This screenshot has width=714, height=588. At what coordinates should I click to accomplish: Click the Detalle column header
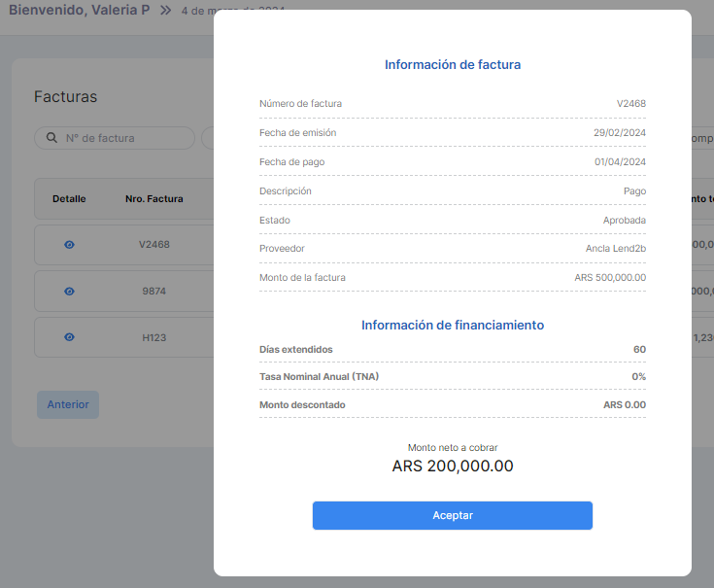[69, 198]
